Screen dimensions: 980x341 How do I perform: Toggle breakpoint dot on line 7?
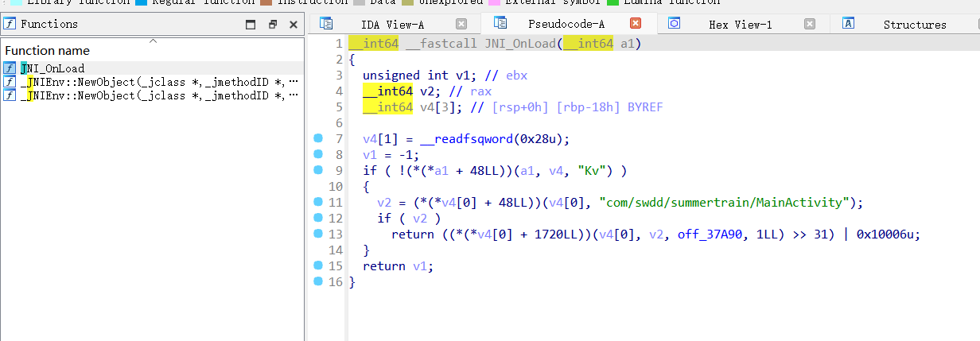click(318, 138)
